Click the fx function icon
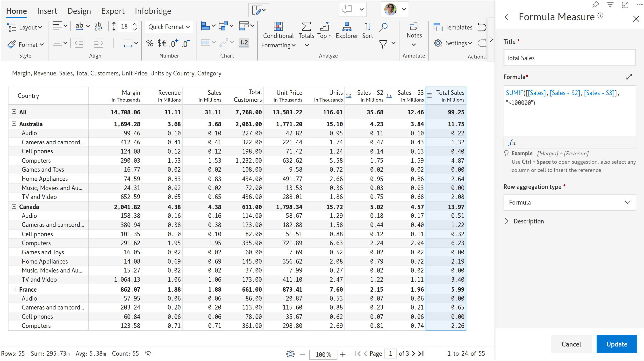Image resolution: width=644 pixels, height=361 pixels. [512, 143]
